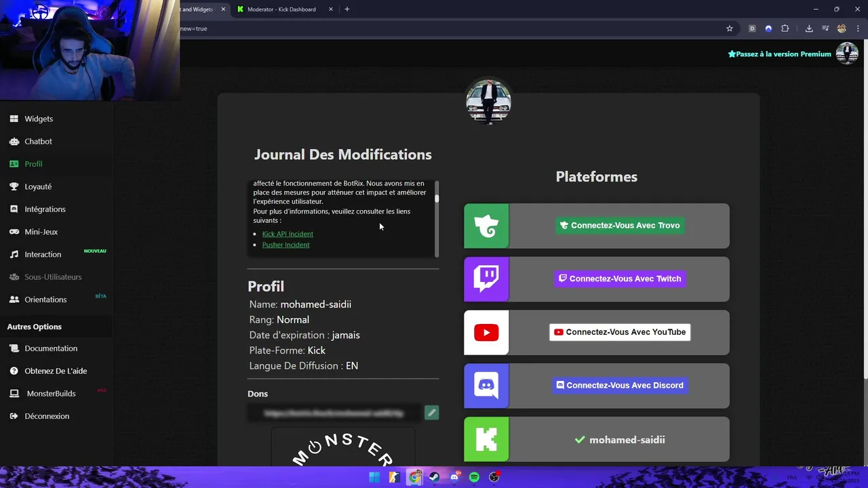Click the Interaction music note icon
Screen dimensions: 868x488
[x=14, y=254]
